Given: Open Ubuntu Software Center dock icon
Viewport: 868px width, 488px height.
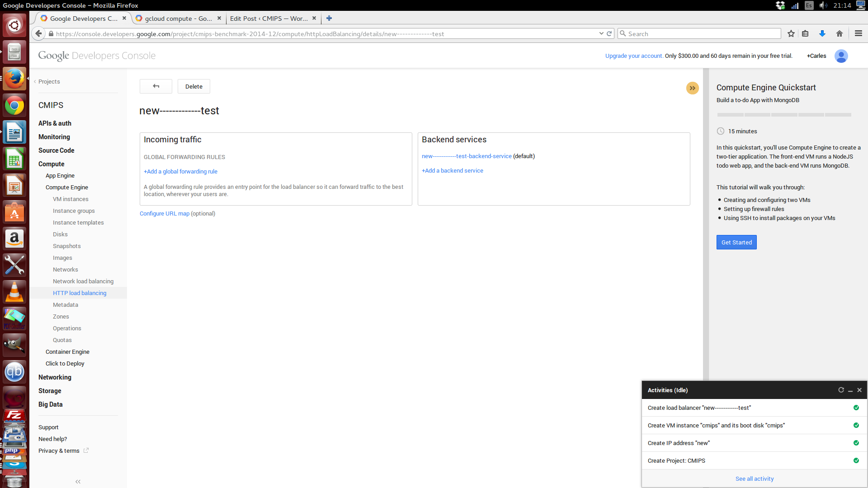Looking at the screenshot, I should (x=14, y=212).
